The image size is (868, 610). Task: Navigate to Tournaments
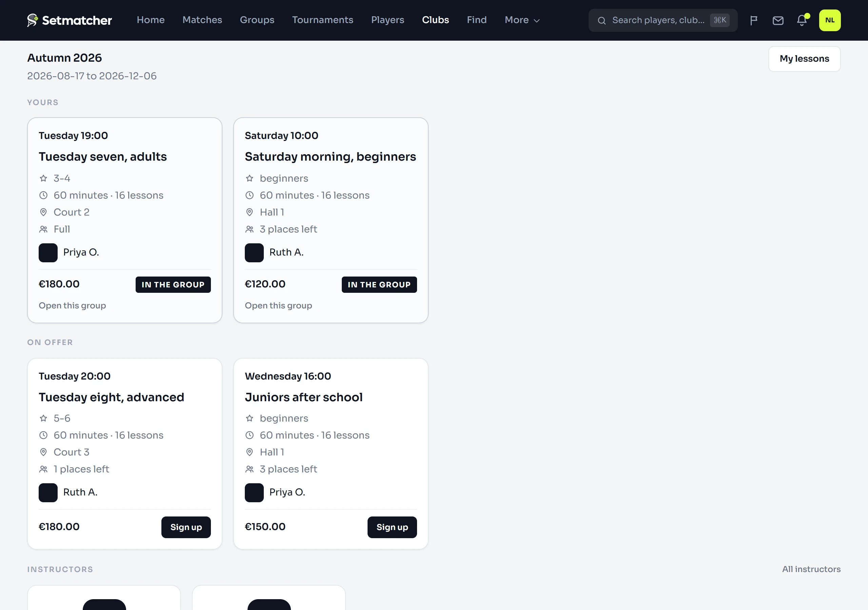(322, 20)
